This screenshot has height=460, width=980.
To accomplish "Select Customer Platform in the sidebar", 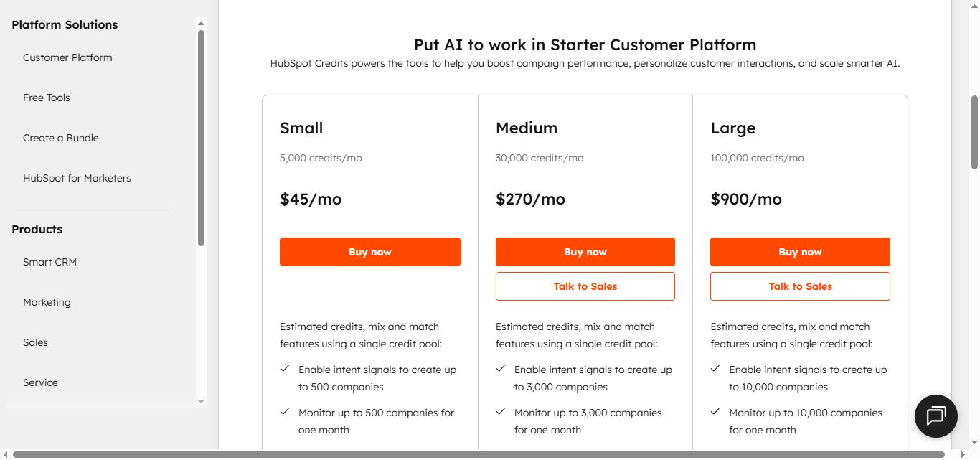I will point(67,57).
